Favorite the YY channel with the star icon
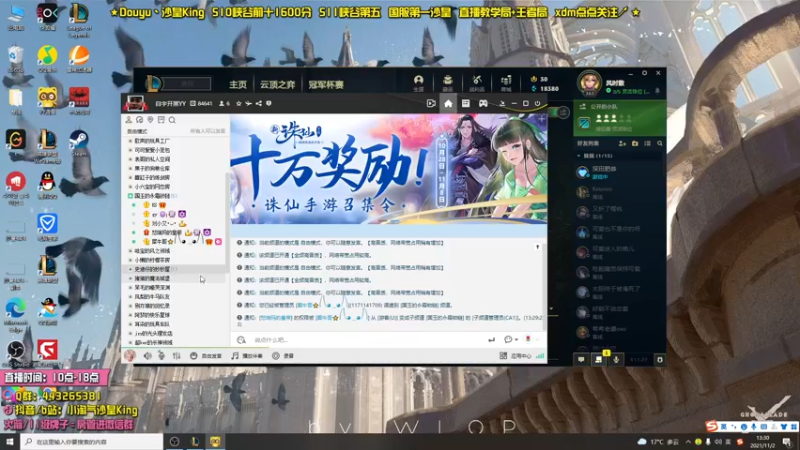Image resolution: width=800 pixels, height=450 pixels. tap(238, 104)
